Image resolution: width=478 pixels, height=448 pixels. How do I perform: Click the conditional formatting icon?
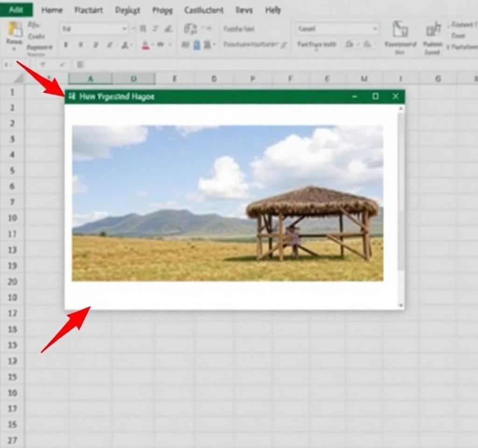coord(400,30)
